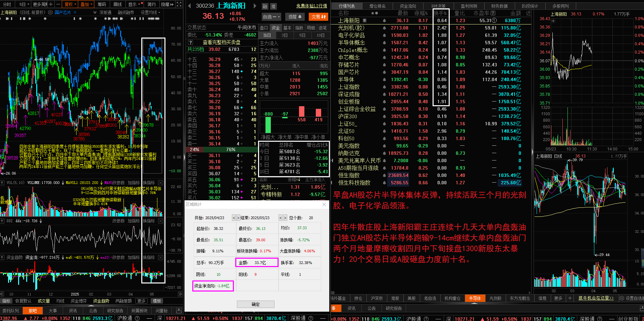This screenshot has height=321, width=644.
Task: Set a price alert with 提醒 bell
Action: click(295, 16)
